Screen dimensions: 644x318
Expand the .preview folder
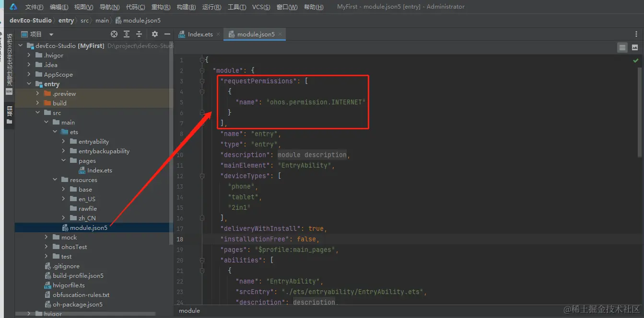[38, 93]
